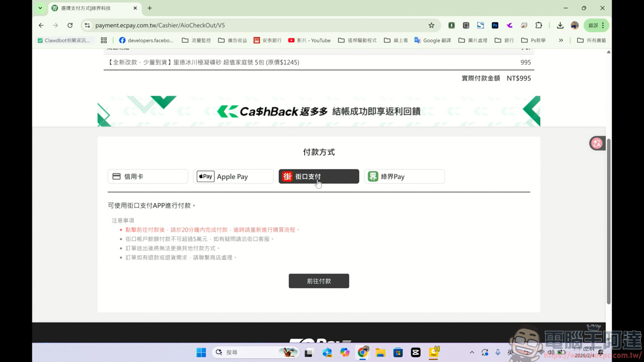Expand the bookmarks overflow chevron
Image resolution: width=644 pixels, height=362 pixels.
click(x=561, y=40)
